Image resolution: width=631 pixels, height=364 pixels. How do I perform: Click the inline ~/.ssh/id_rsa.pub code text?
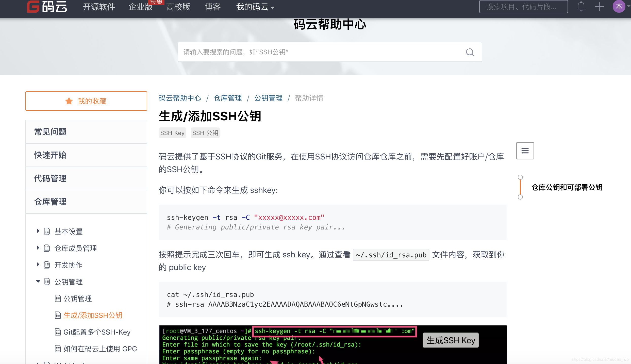coord(391,255)
